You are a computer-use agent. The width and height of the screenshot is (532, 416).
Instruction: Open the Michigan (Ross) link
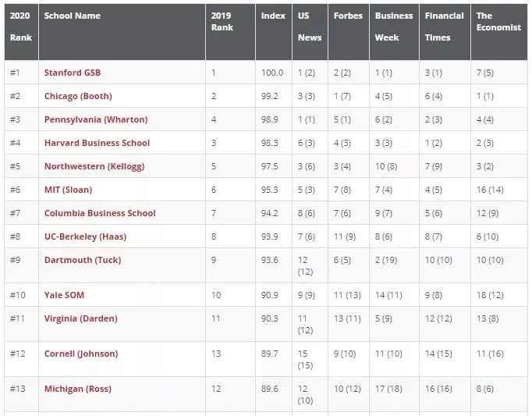click(x=79, y=389)
